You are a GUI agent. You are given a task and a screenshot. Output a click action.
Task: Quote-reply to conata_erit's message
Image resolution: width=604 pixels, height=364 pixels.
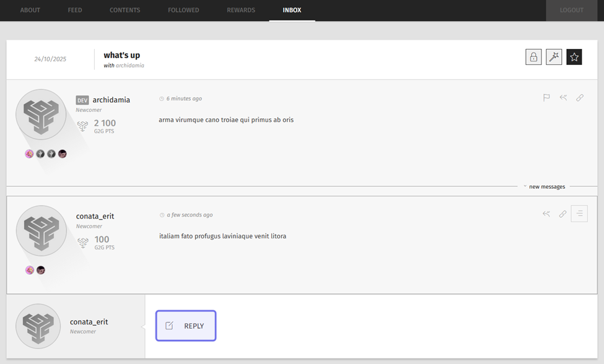[546, 214]
